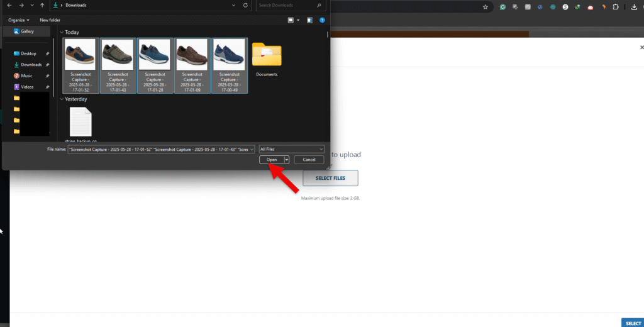The width and height of the screenshot is (644, 327).
Task: Refresh the Downloads folder view
Action: click(x=246, y=5)
